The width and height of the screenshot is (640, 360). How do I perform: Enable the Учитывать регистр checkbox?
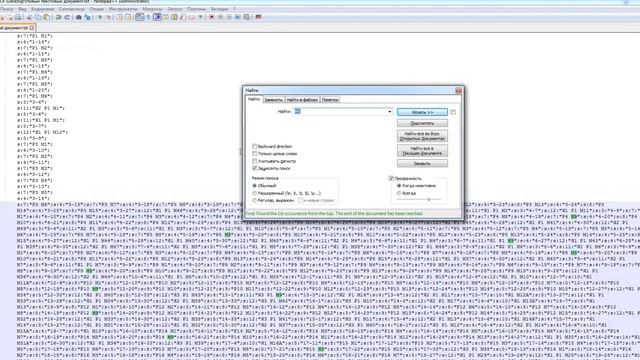pos(255,161)
